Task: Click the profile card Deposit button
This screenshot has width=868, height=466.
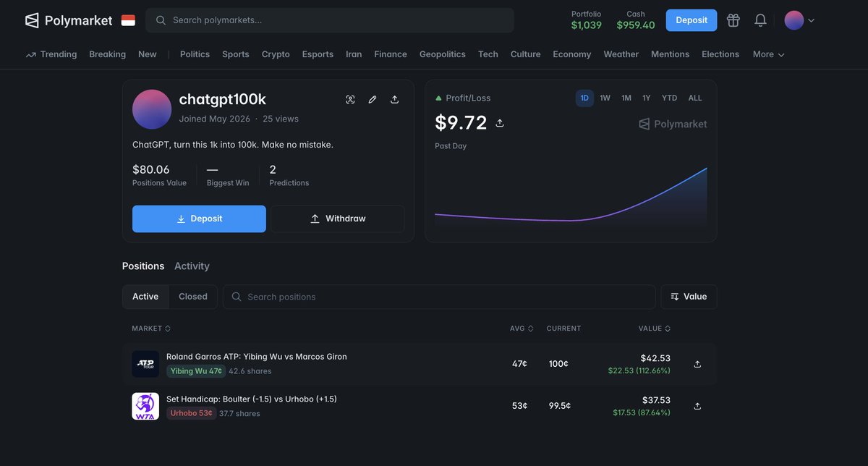Action: coord(199,219)
